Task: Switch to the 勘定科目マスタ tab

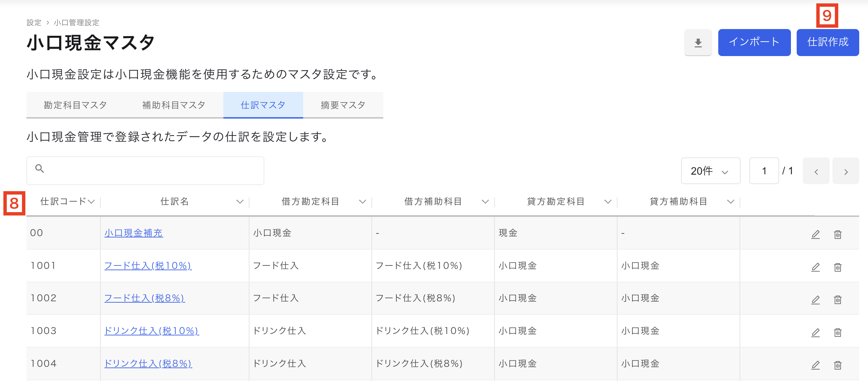Action: pyautogui.click(x=75, y=105)
